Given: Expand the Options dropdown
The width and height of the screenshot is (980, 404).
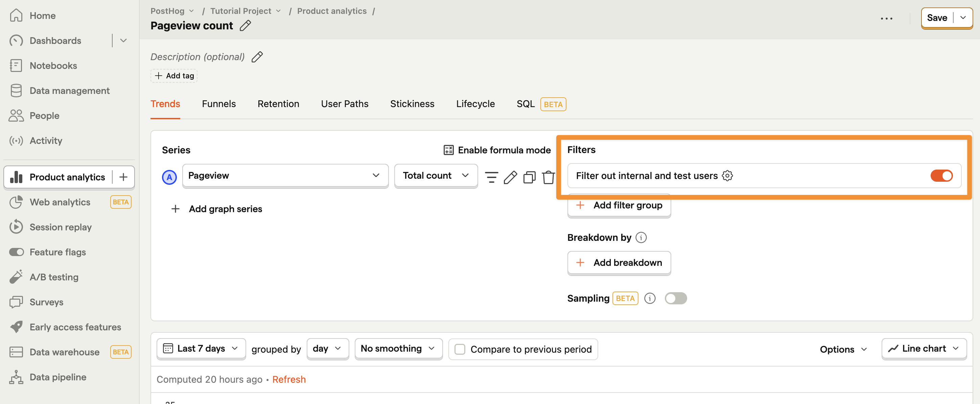Looking at the screenshot, I should (843, 349).
